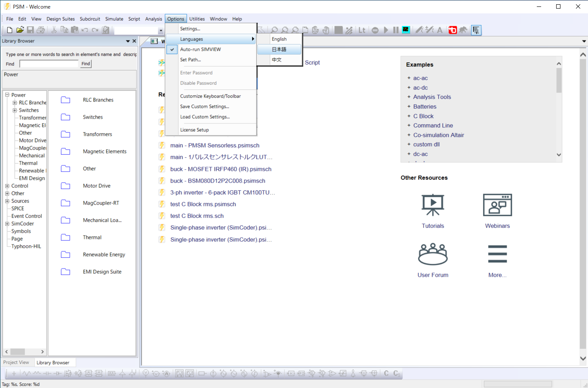Choose Customize Keyboard/Toolbar from Options menu
The image size is (588, 388).
click(210, 96)
